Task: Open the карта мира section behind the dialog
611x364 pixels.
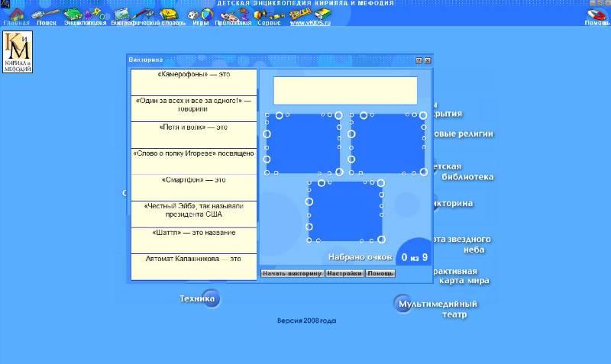Action: [461, 276]
